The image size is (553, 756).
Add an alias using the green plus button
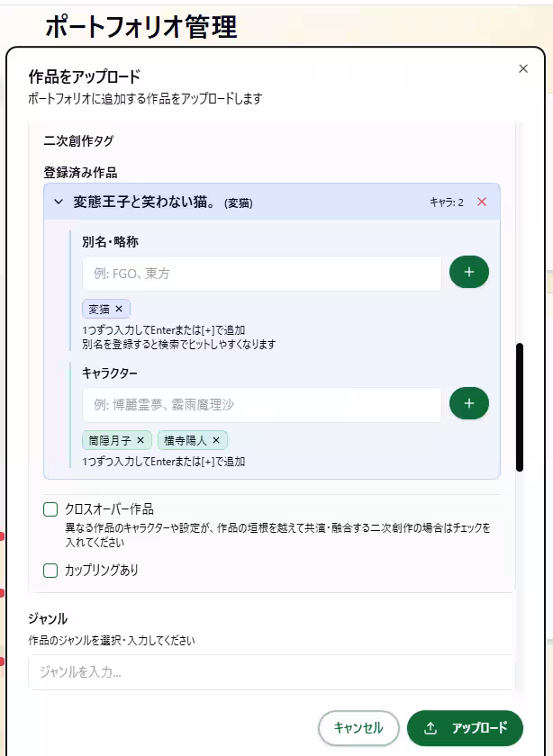(468, 272)
